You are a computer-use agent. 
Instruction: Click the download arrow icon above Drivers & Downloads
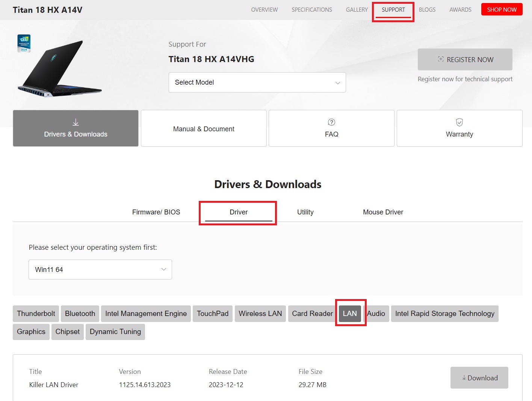tap(76, 122)
